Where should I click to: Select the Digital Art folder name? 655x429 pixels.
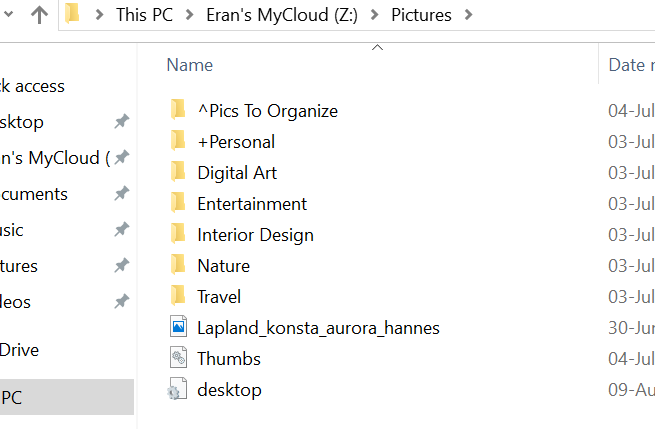[x=237, y=173]
